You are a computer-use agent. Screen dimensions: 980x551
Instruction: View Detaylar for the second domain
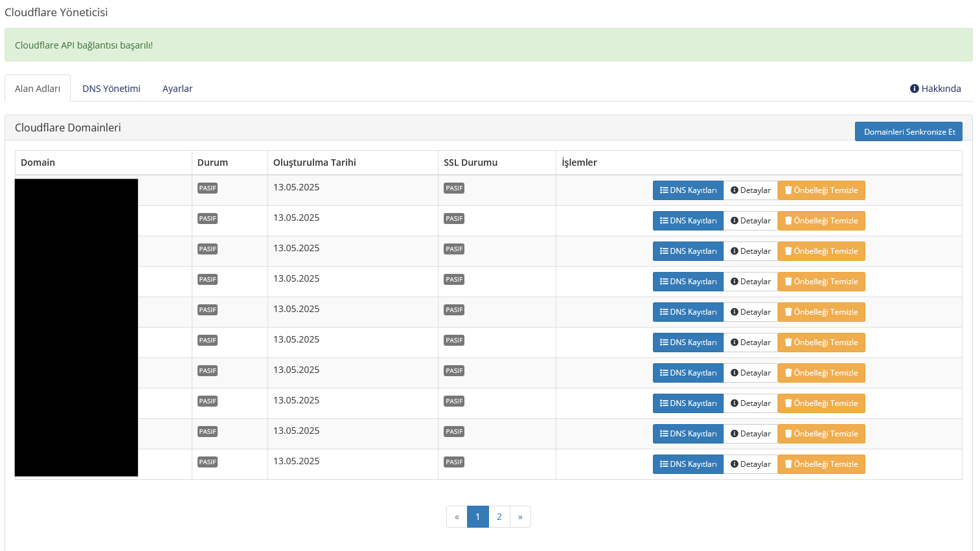[x=750, y=221]
